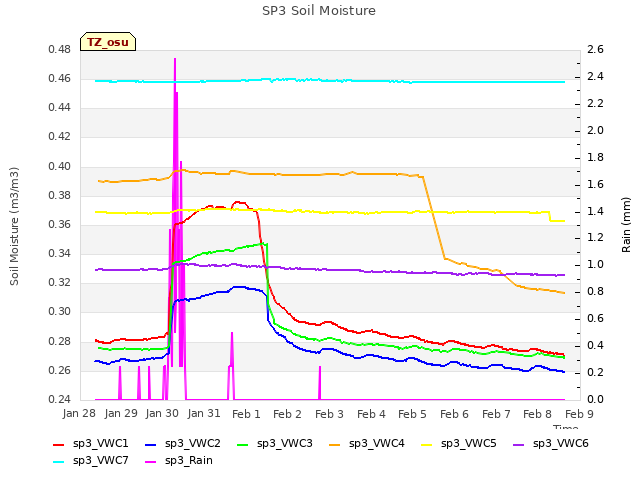Viewport: 640px width, 480px height.
Task: Click the sp3_VWC1 red legend swatch
Action: pyautogui.click(x=59, y=444)
